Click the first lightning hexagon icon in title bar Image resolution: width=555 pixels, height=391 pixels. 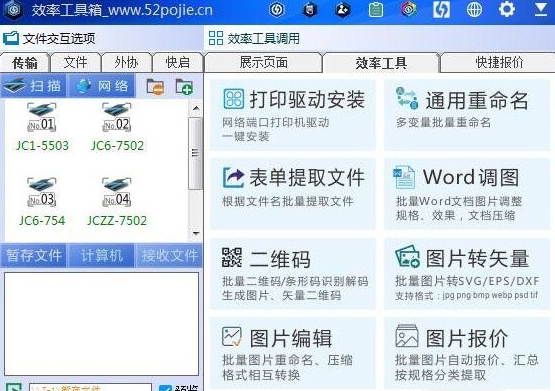[x=277, y=10]
